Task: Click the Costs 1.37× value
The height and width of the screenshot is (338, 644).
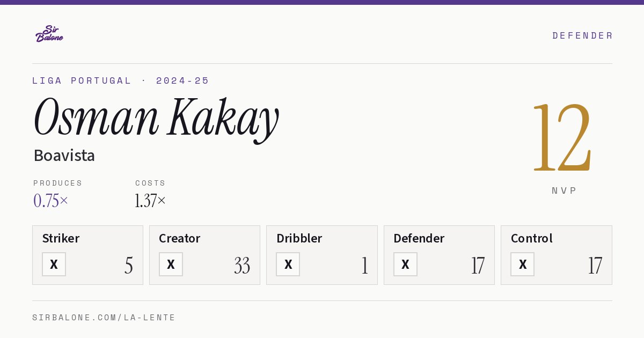Action: (150, 201)
